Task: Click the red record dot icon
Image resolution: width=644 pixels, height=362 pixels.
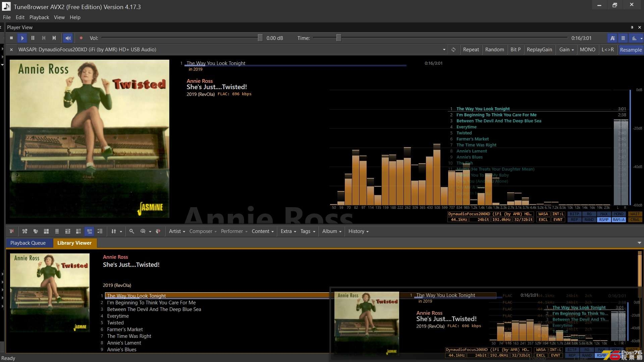Action: [81, 38]
